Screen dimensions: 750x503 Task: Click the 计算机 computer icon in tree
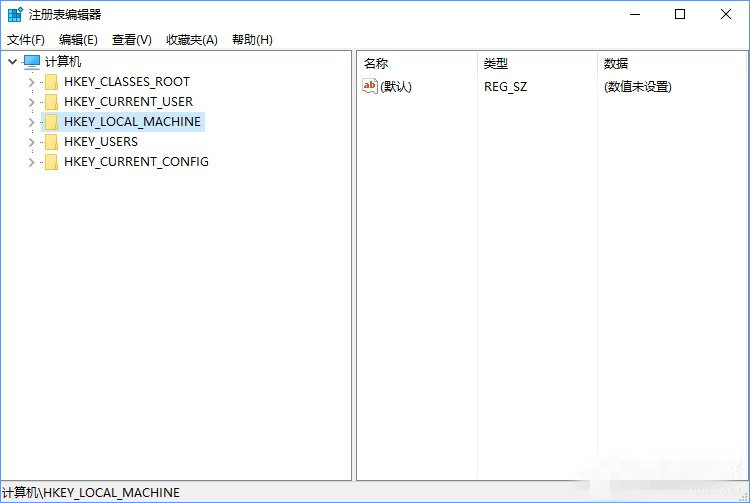click(x=32, y=62)
